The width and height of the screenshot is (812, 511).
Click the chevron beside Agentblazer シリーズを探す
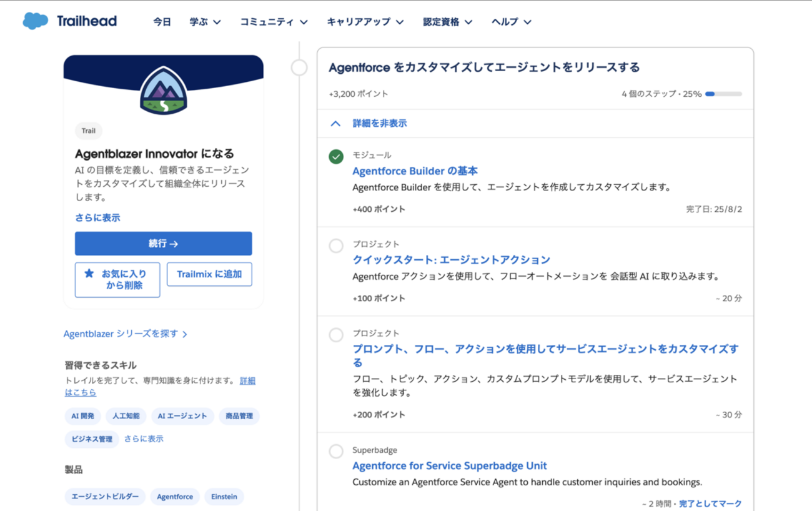[185, 334]
